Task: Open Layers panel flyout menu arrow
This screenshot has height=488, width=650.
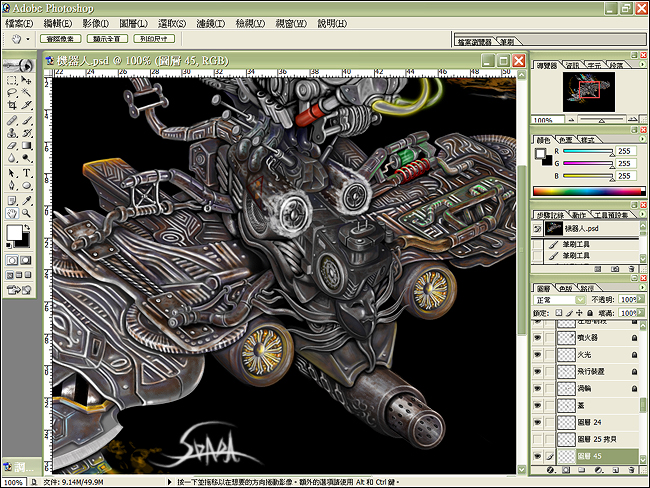Action: [x=642, y=287]
